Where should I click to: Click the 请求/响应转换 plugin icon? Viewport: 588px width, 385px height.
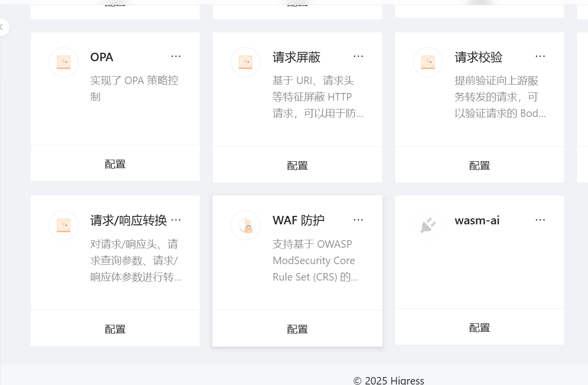(x=64, y=225)
